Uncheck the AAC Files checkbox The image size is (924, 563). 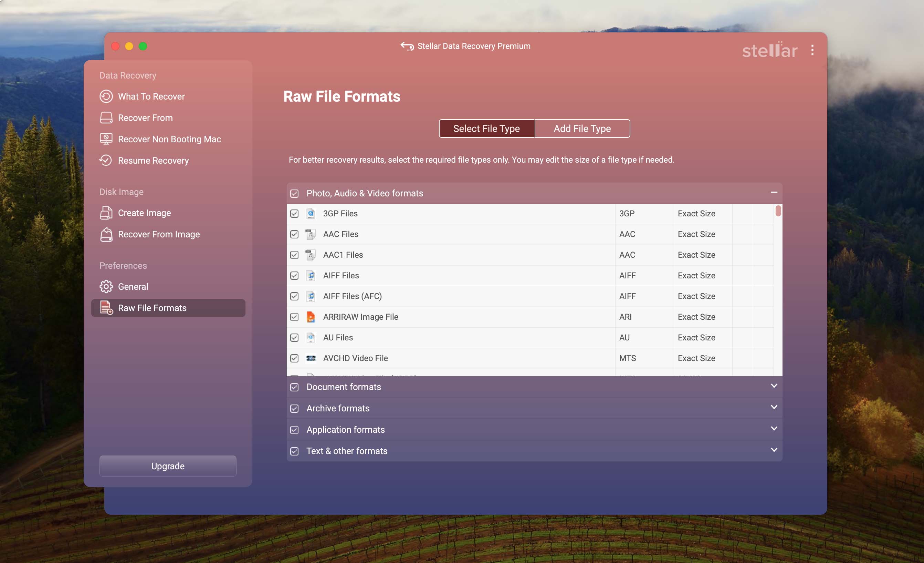294,234
